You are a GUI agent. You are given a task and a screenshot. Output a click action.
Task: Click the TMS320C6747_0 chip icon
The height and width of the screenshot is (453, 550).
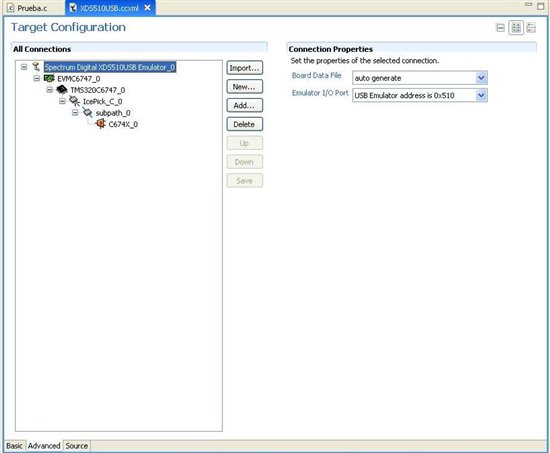pos(62,90)
